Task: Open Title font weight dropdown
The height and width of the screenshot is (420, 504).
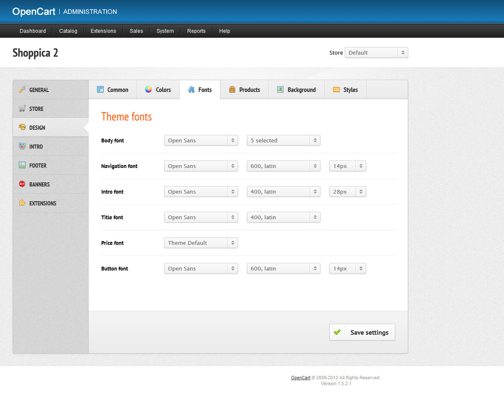Action: click(x=283, y=217)
